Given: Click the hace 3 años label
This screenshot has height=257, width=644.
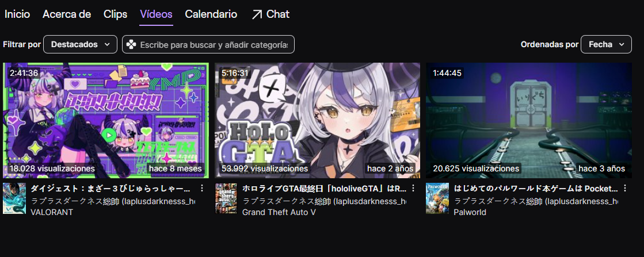Looking at the screenshot, I should pos(601,168).
